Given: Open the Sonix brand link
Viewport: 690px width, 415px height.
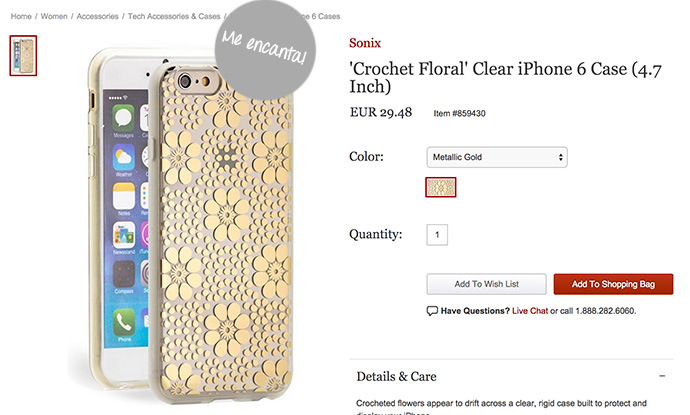Looking at the screenshot, I should [x=363, y=43].
